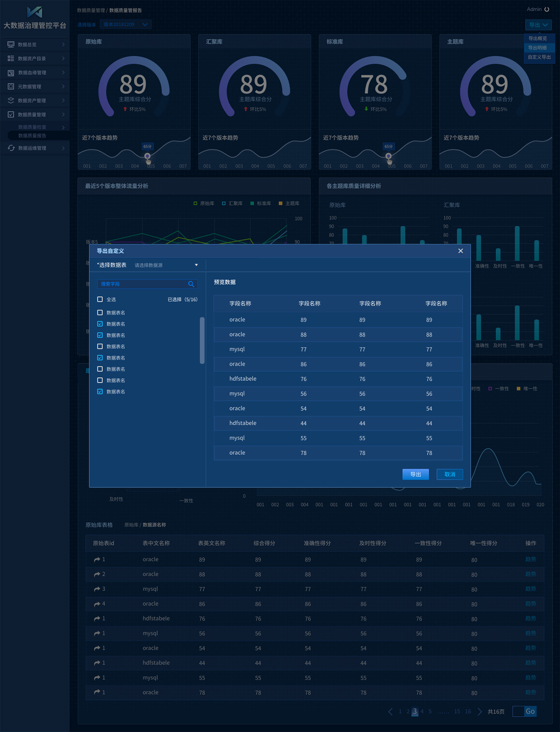The width and height of the screenshot is (560, 732).
Task: Click the 数据总览 monitor icon in sidebar
Action: (x=11, y=45)
